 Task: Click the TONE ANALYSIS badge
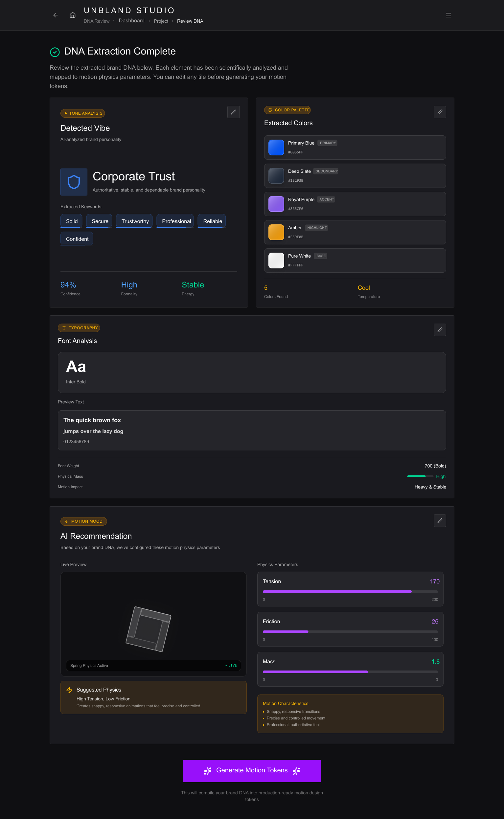[83, 113]
